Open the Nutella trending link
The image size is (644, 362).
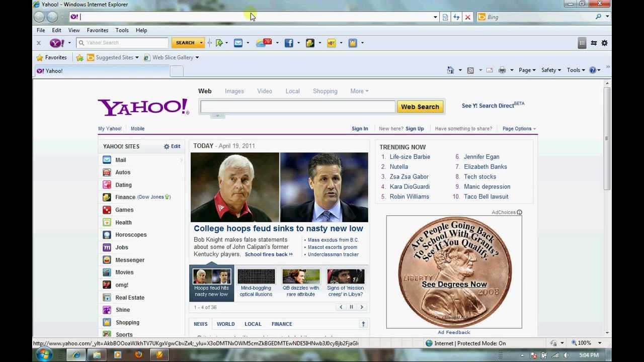[398, 167]
